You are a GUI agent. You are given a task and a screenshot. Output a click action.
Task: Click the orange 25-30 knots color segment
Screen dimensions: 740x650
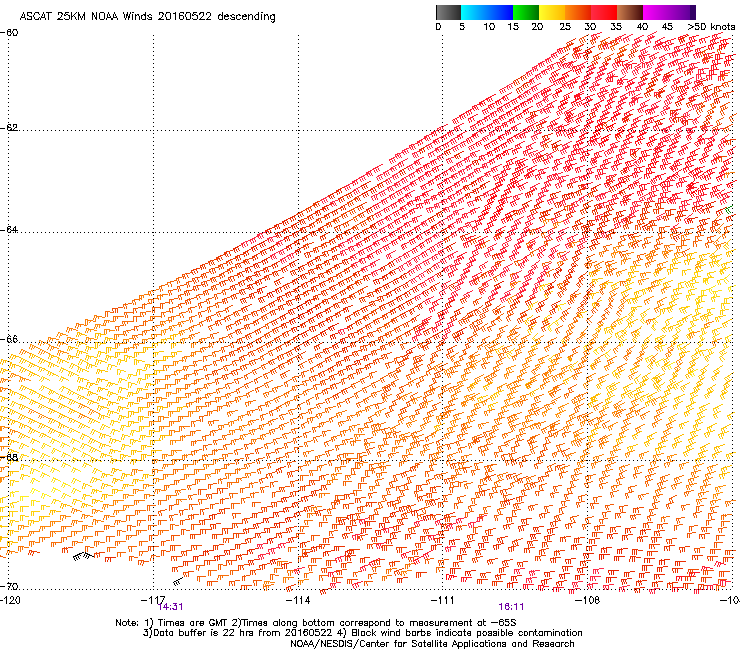(x=578, y=12)
